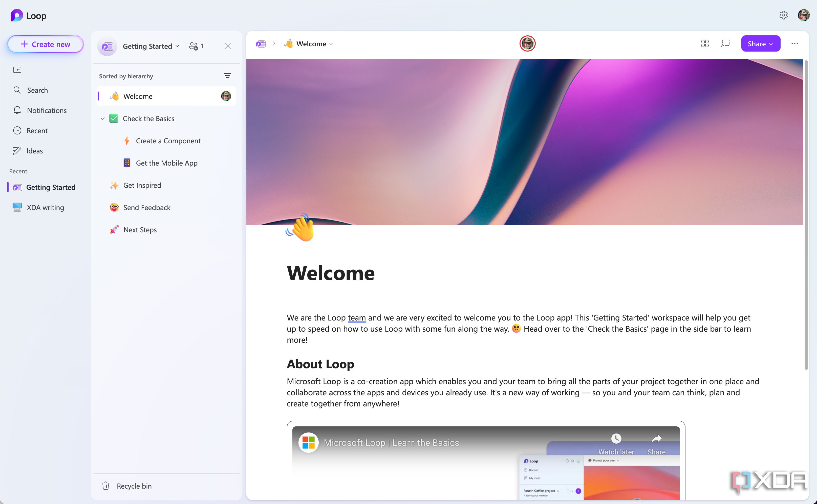The image size is (817, 504).
Task: Expand the Getting Started workspace dropdown
Action: tap(177, 46)
